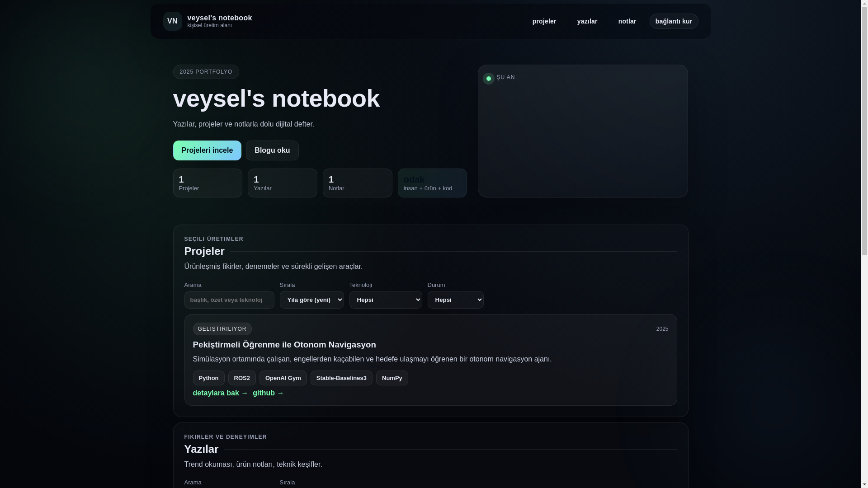The image size is (868, 488).
Task: Click the SEÇİLİ ÜRETİMLER section label
Action: [x=214, y=239]
